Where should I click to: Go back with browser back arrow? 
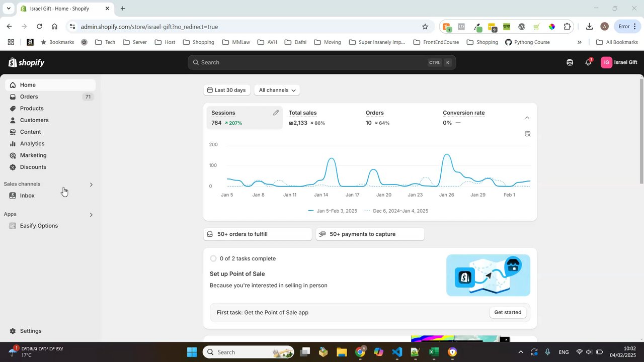coord(9,26)
